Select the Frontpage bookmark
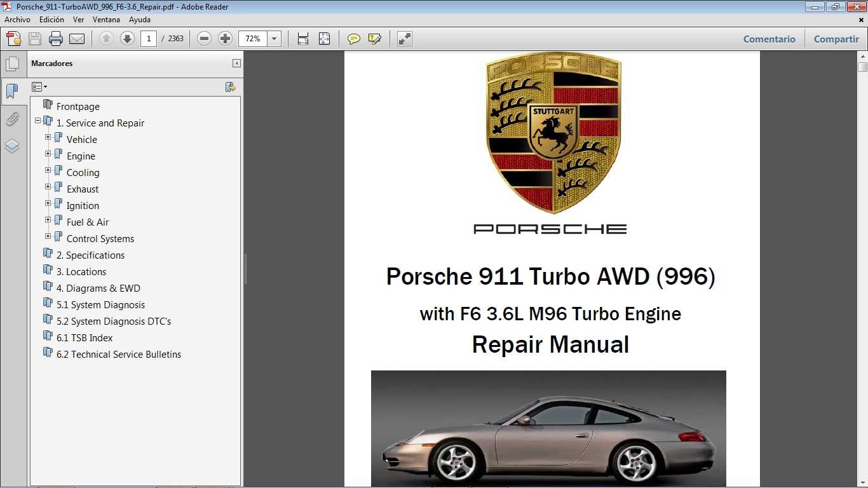This screenshot has width=868, height=488. pyautogui.click(x=78, y=107)
